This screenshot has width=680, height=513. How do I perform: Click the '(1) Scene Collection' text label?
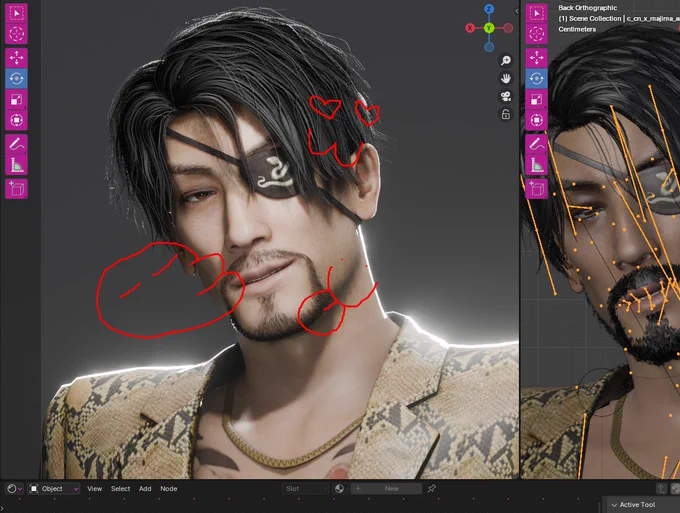[590, 19]
